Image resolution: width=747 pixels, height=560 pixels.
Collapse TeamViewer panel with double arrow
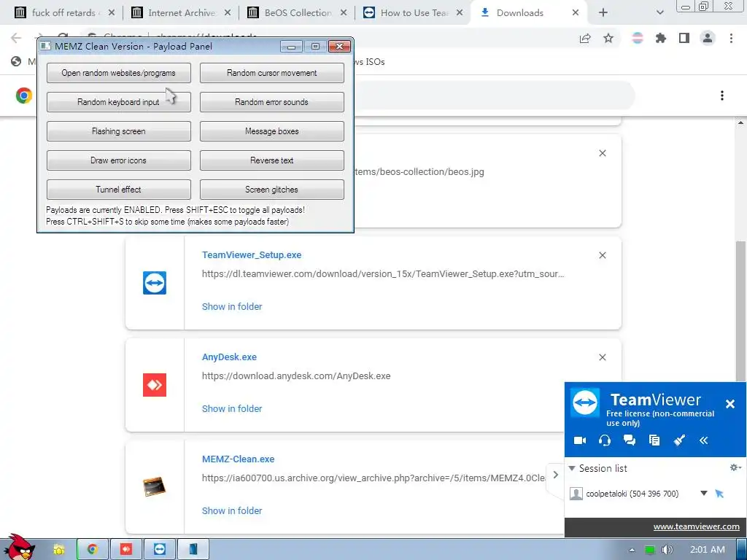click(x=704, y=440)
